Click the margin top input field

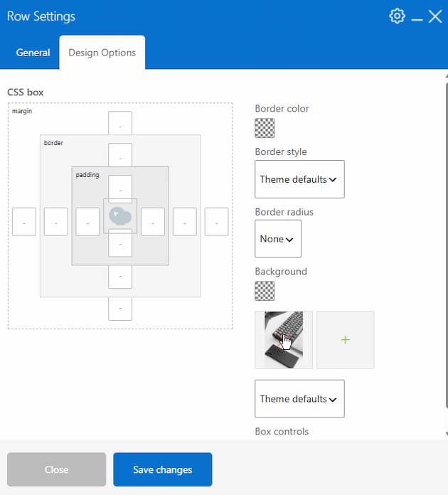point(120,123)
